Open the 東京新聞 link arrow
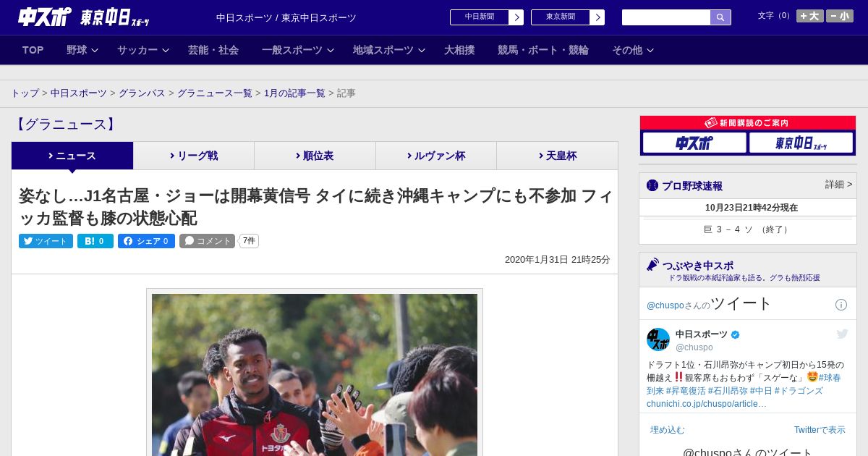Image resolution: width=868 pixels, height=456 pixels. tap(597, 17)
